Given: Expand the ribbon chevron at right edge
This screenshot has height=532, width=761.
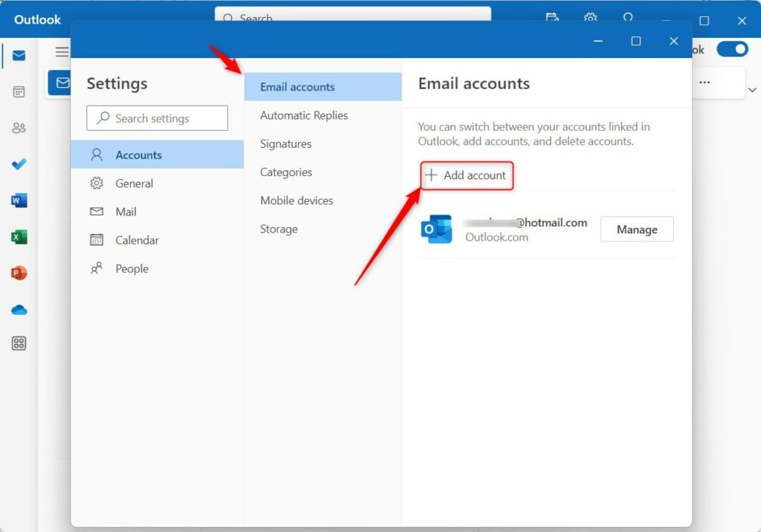Looking at the screenshot, I should [752, 90].
